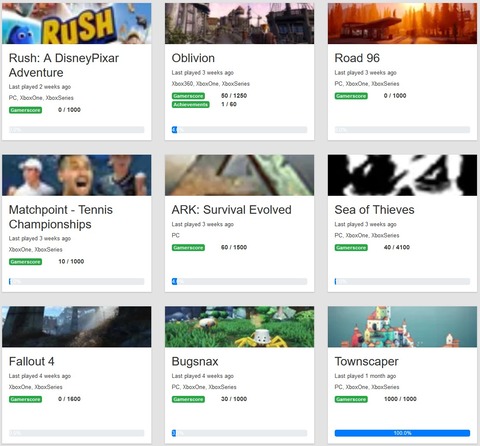
Task: Open the Oblivion banner image
Action: pos(239,23)
